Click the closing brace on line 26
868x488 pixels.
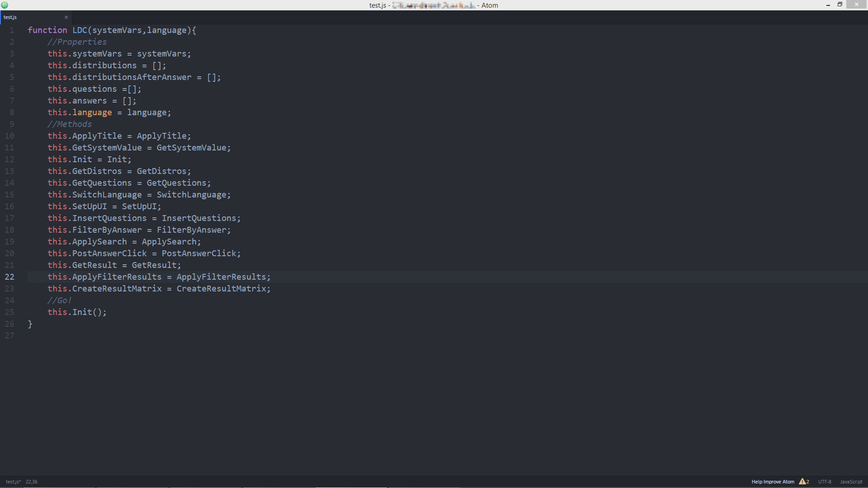click(30, 324)
